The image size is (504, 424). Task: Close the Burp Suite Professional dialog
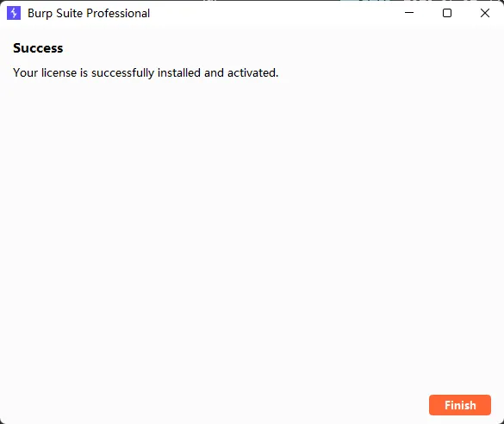[485, 13]
